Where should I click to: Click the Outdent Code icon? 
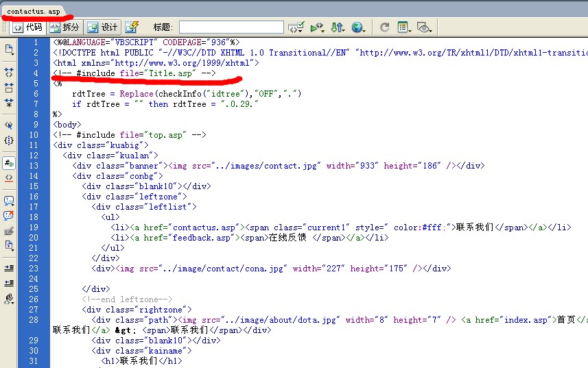(x=9, y=283)
